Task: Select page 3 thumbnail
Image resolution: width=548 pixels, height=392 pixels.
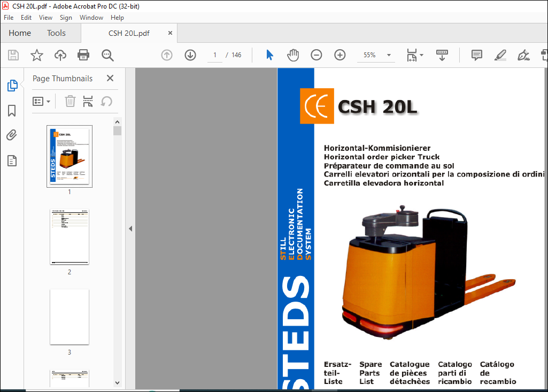Action: click(x=70, y=317)
